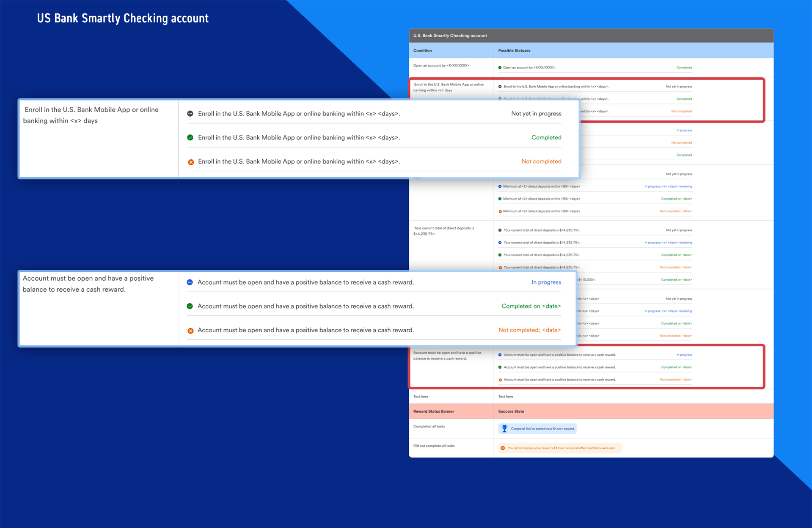Click the 'You did not receive your reward' banner text
Screen dimensions: 812x528
[562, 448]
